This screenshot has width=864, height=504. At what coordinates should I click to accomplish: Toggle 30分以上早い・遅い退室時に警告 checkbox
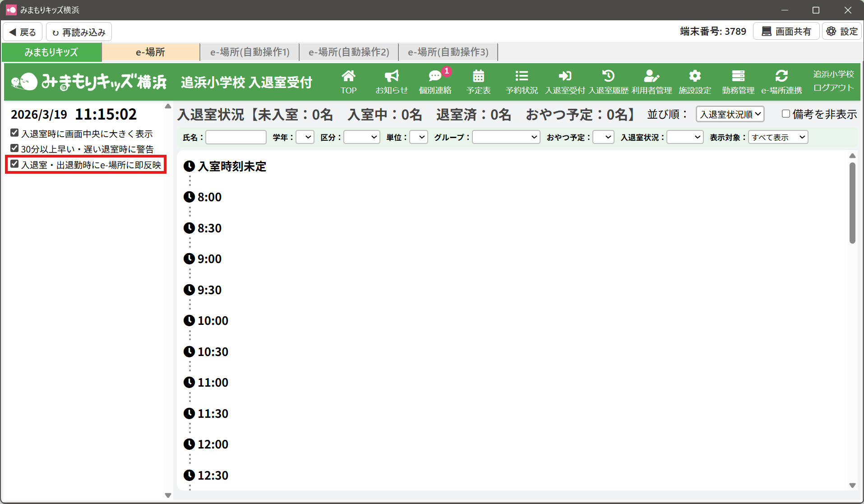coord(15,148)
